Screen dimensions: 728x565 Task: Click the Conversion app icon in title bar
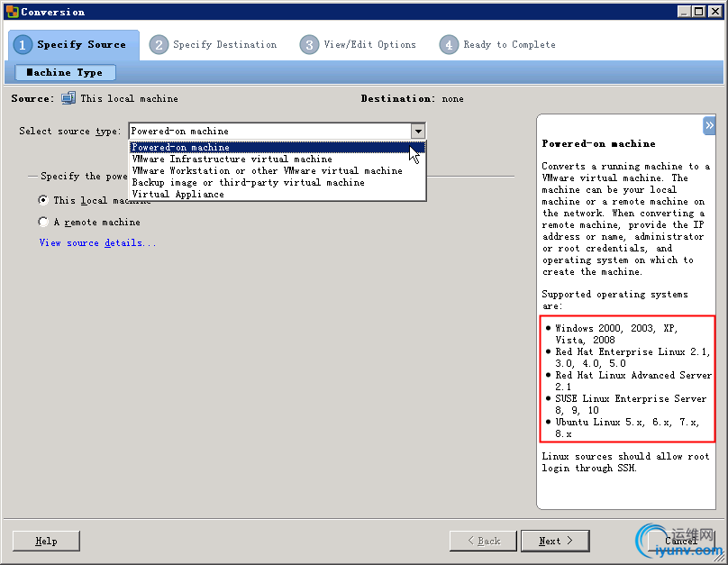pos(12,12)
